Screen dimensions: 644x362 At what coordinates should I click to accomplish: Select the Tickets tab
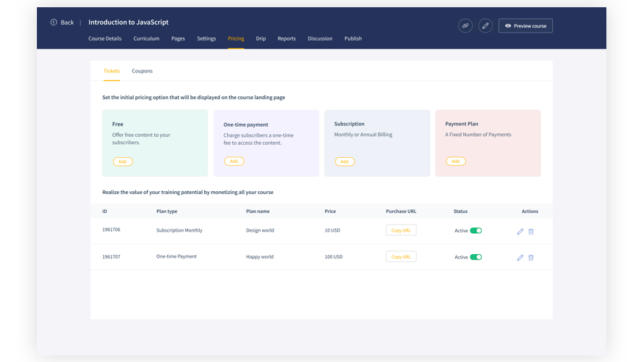click(x=111, y=71)
